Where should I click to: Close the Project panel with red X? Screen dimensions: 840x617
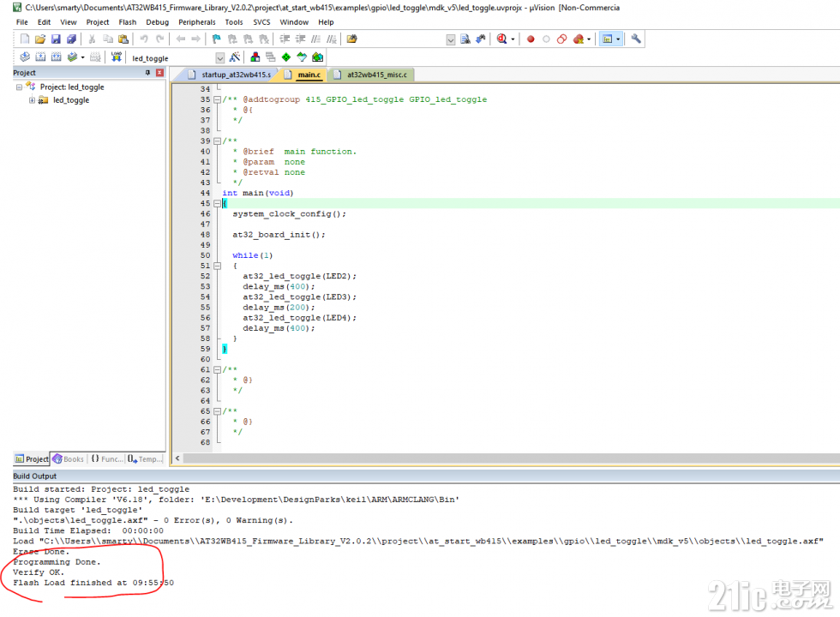[x=159, y=72]
